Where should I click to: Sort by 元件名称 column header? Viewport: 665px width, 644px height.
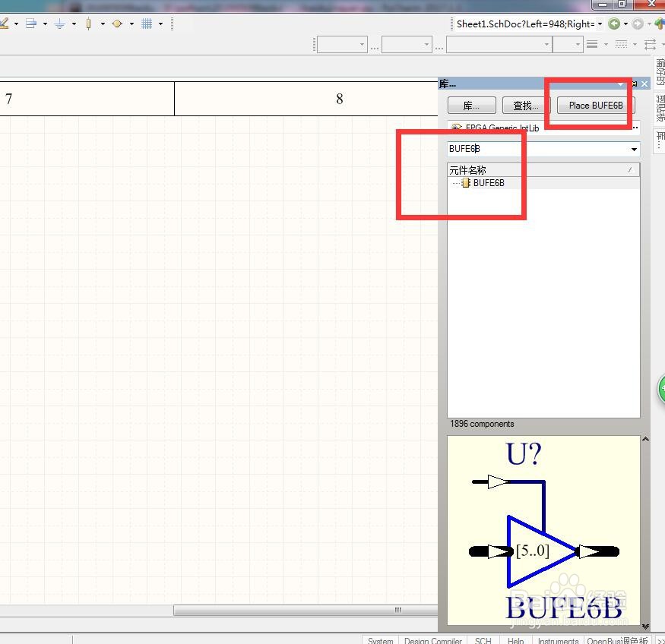coord(543,170)
